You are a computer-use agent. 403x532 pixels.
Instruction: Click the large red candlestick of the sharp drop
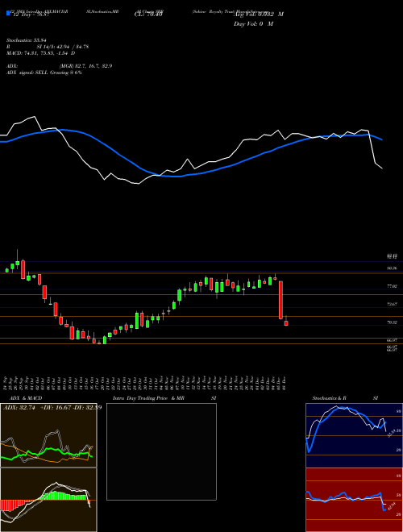point(280,301)
